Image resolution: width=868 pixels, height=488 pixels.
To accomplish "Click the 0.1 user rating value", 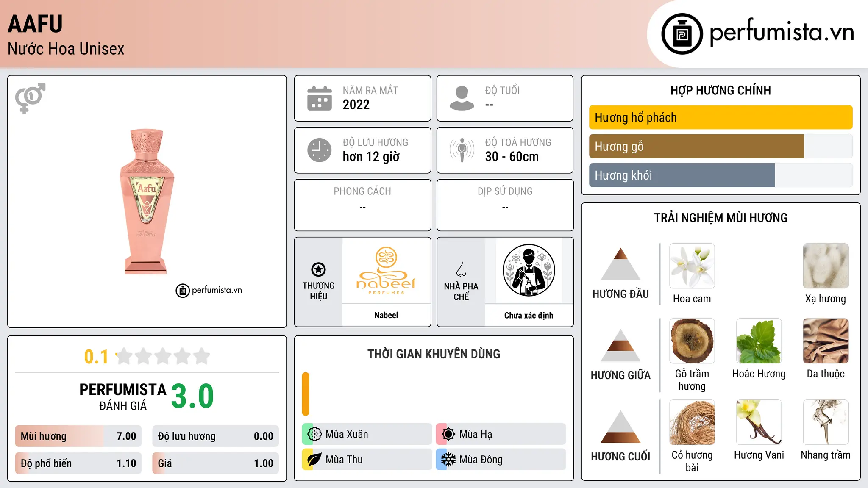I will click(96, 357).
